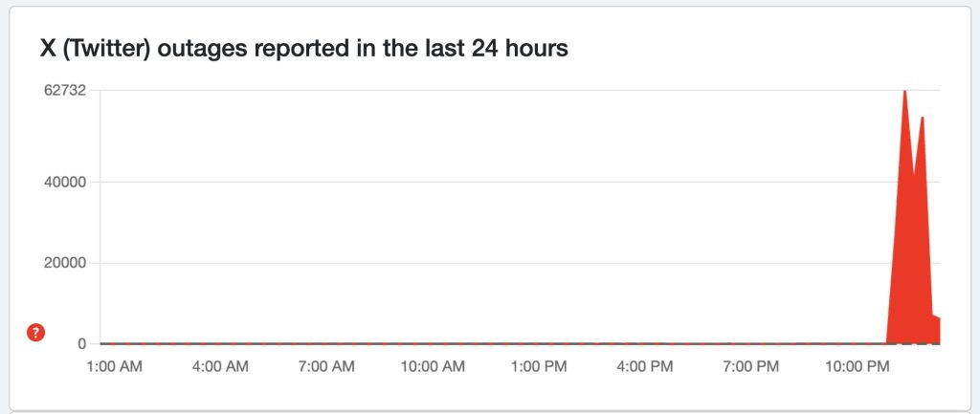Click the 4:00 AM time label

pos(221,366)
